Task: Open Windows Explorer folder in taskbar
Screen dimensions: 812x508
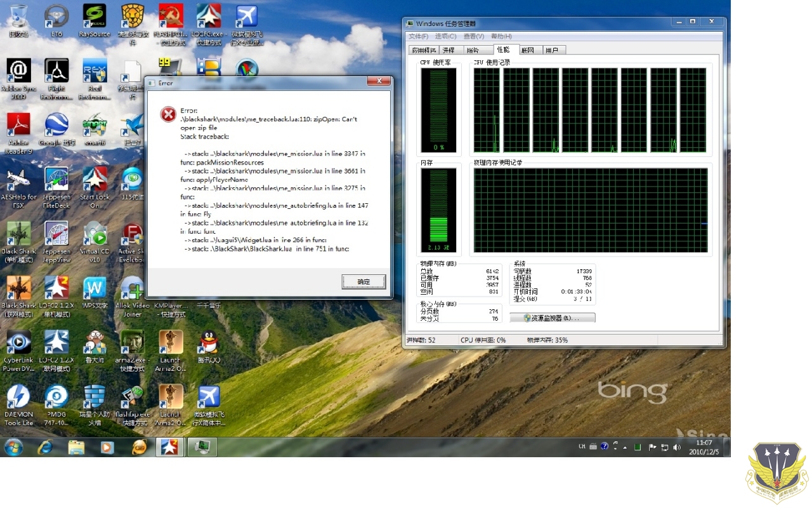Action: 76,447
